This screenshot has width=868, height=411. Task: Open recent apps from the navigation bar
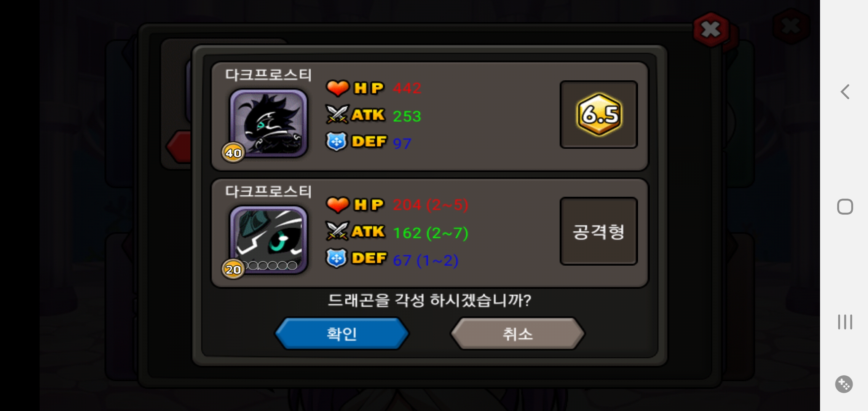point(845,322)
